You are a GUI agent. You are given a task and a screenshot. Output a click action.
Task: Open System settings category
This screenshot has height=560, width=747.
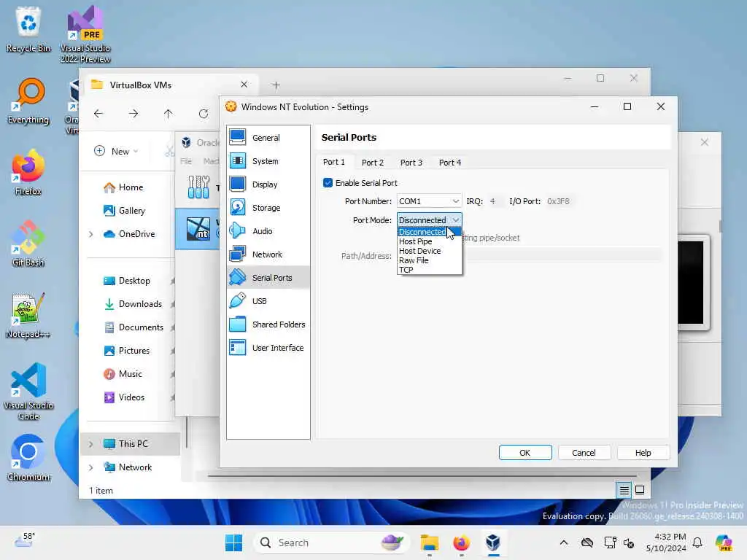(x=268, y=161)
